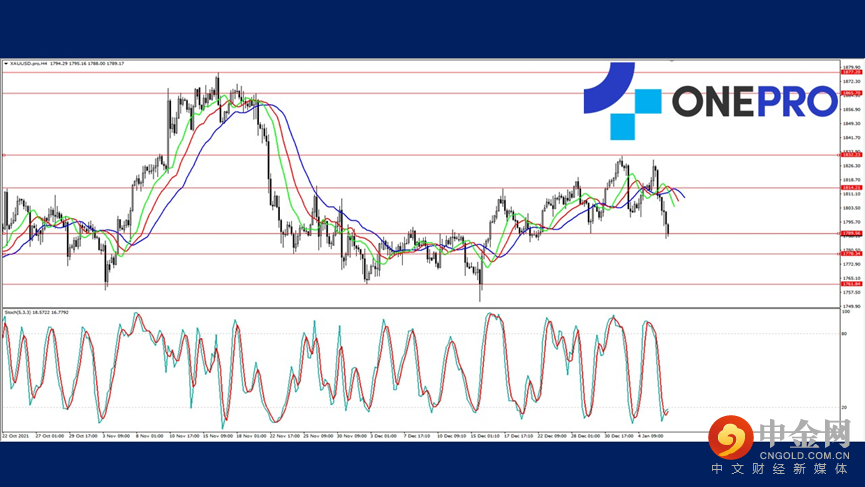Screen dimensions: 865x487
Task: Click the 1826.30 price axis value
Action: pyautogui.click(x=852, y=166)
